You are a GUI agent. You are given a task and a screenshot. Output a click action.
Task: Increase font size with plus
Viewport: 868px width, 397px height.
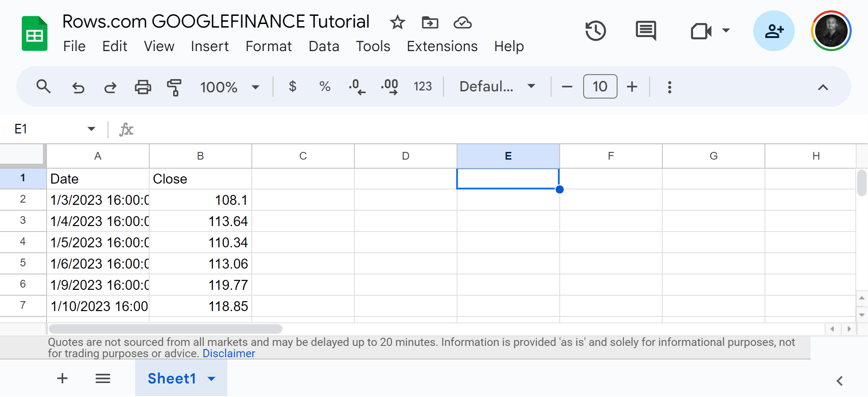632,86
